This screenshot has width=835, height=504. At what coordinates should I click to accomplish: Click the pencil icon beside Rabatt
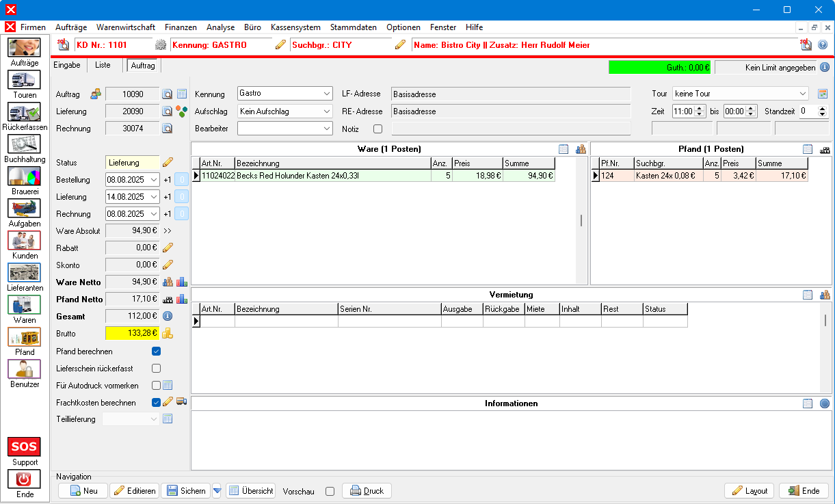point(168,248)
